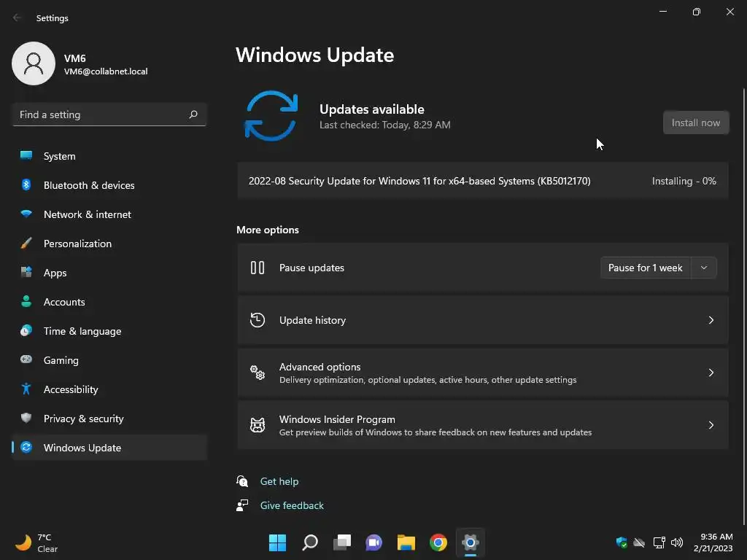Click the Get help headset icon

click(242, 481)
